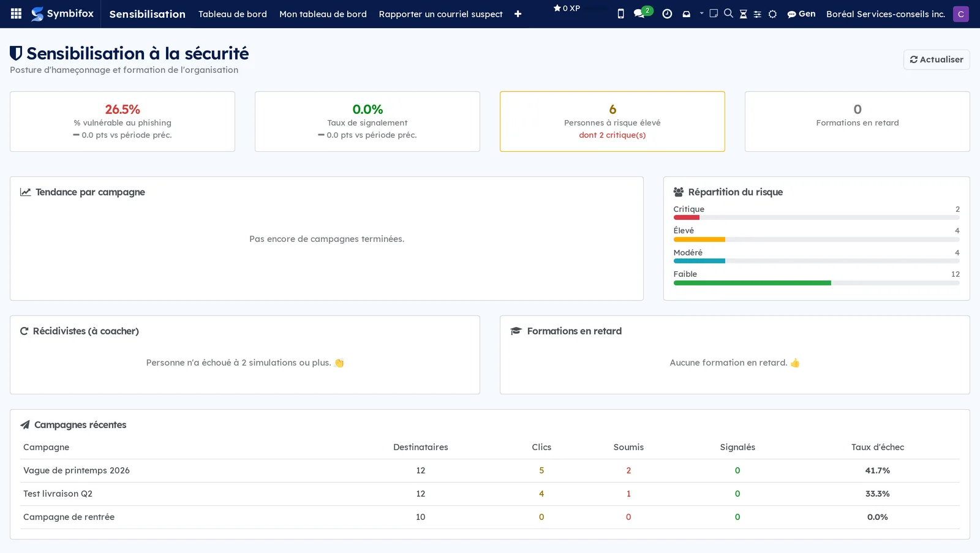
Task: Select Rapporter un courriel suspect
Action: tap(440, 14)
